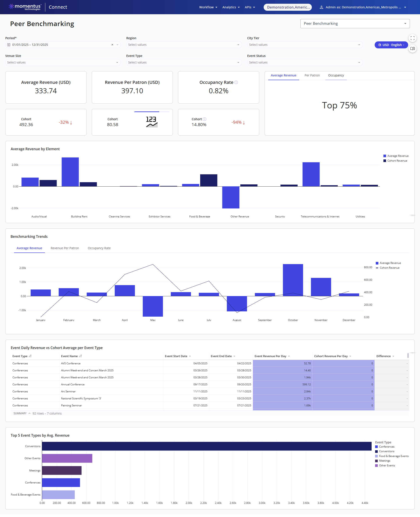Toggle Average Revenue legend in element chart
This screenshot has height=517, width=420.
(x=396, y=156)
